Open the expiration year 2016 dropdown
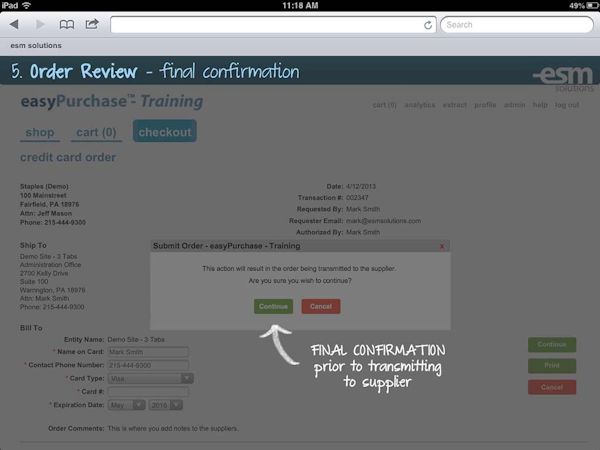This screenshot has height=450, width=600. [166, 405]
